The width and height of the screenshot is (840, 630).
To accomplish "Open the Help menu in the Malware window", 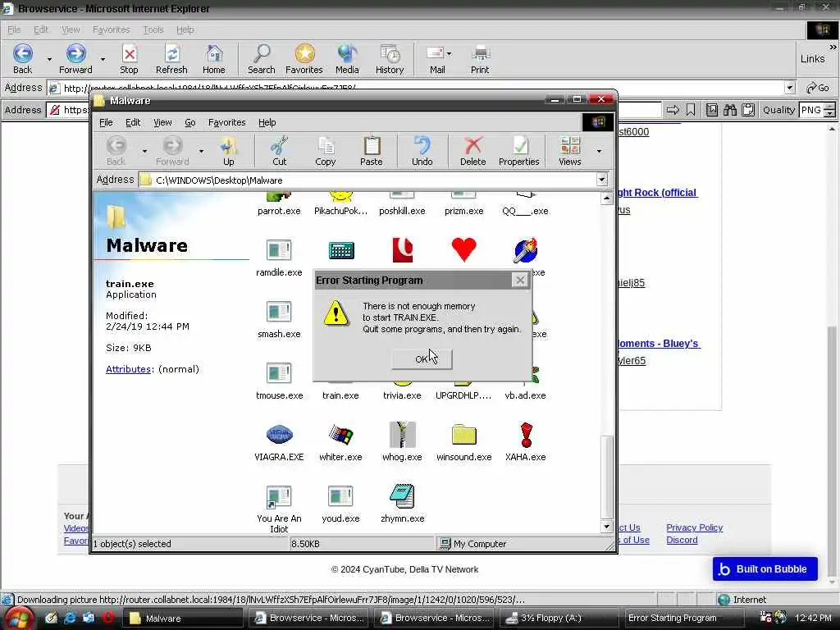I will tap(267, 123).
